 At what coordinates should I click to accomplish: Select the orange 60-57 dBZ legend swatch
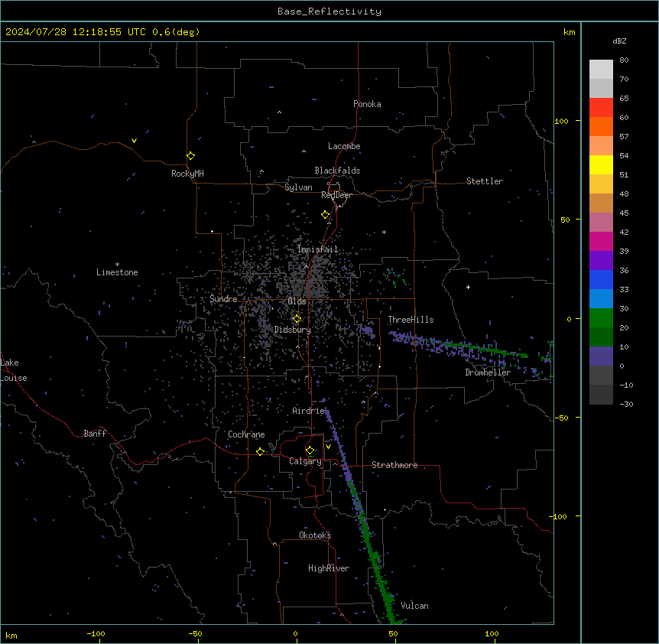601,126
